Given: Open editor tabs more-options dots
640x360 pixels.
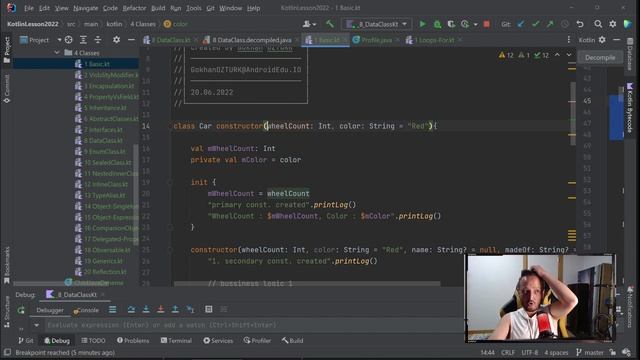Looking at the screenshot, I should (569, 40).
